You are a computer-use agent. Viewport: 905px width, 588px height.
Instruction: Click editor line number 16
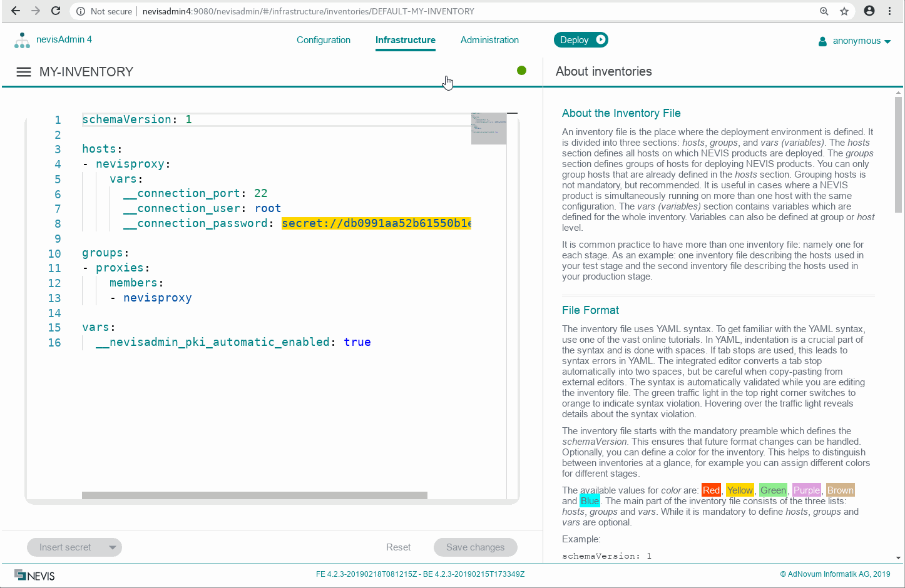pos(54,343)
